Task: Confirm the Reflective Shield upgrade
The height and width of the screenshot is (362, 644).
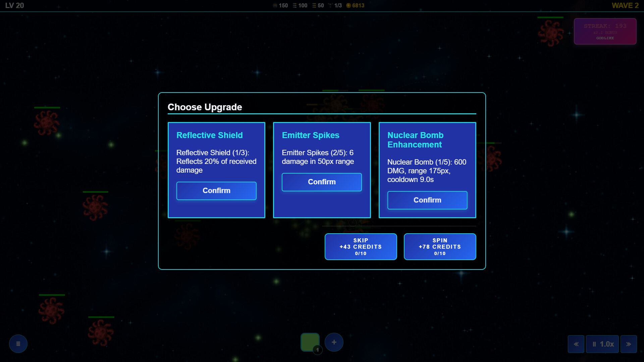Action: (x=216, y=191)
